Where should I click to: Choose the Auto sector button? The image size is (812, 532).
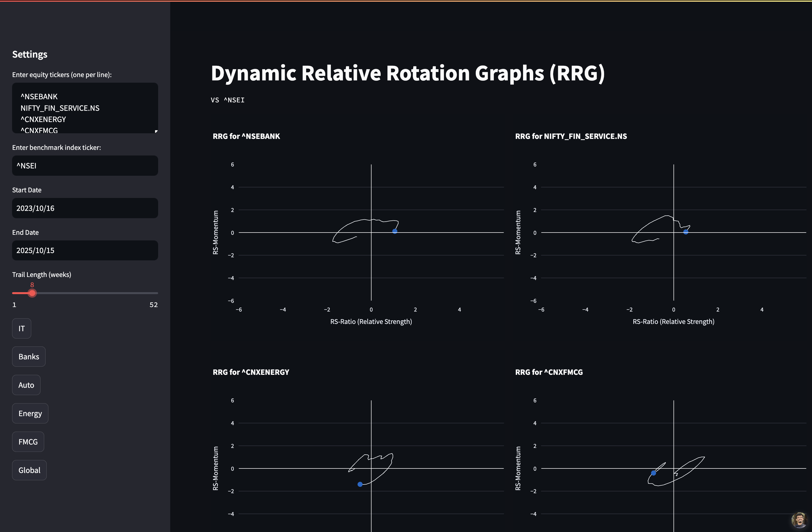click(x=26, y=385)
